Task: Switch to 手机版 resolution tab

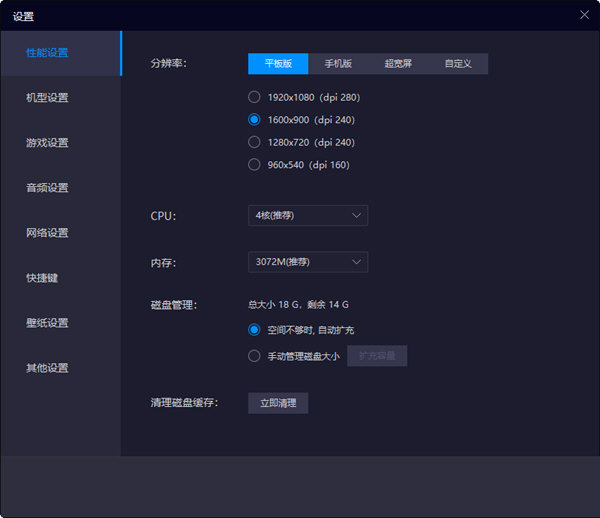Action: 338,64
